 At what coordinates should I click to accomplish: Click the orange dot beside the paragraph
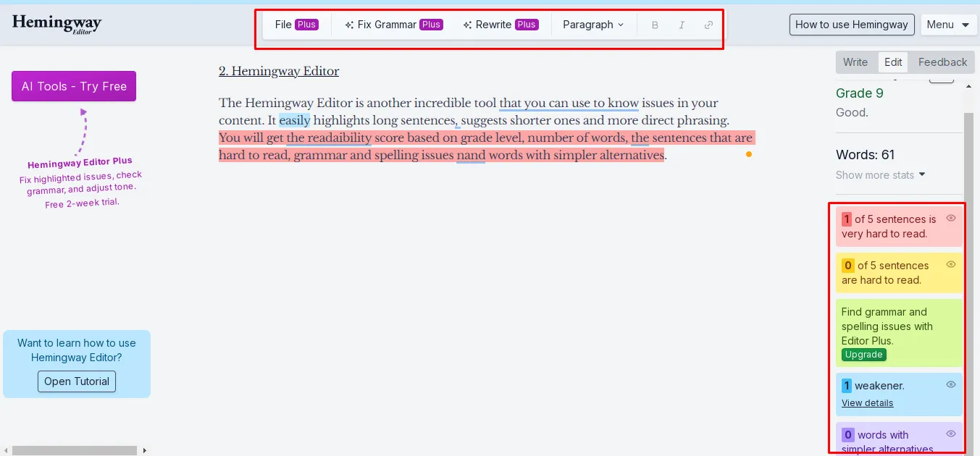(749, 154)
